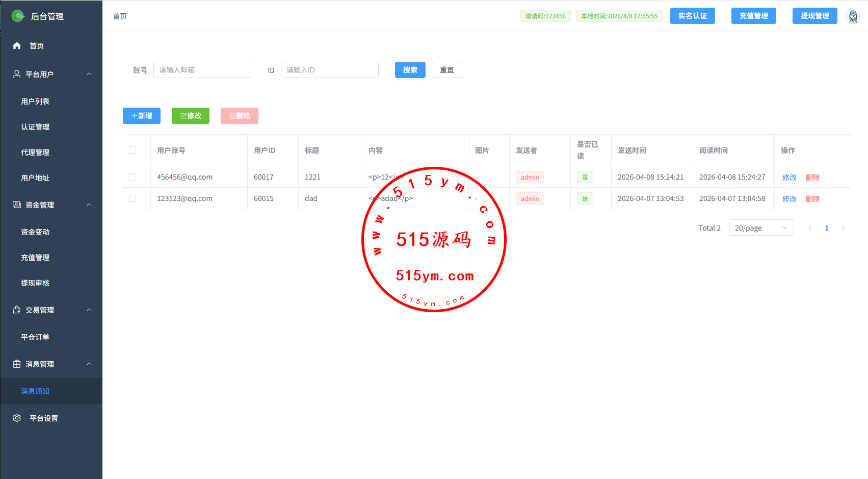Viewport: 868px width, 479px height.
Task: Collapse the 资金管理 menu chevron
Action: click(89, 205)
